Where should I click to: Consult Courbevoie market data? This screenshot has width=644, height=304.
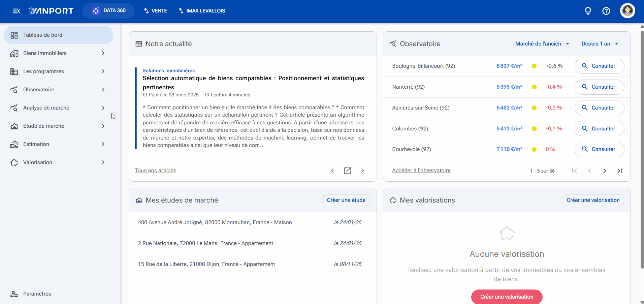[599, 149]
